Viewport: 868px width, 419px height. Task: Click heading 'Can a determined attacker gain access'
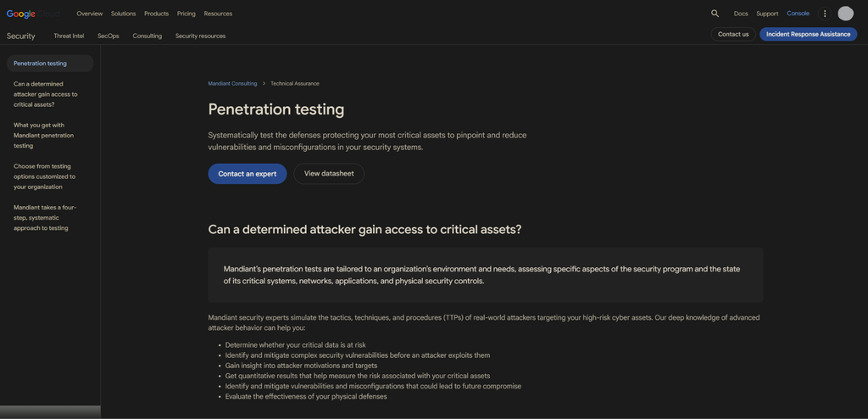[364, 230]
